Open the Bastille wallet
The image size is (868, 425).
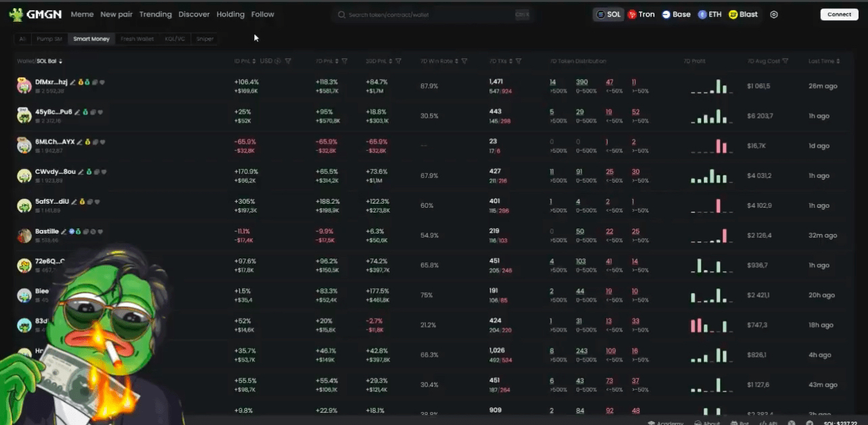coord(47,231)
